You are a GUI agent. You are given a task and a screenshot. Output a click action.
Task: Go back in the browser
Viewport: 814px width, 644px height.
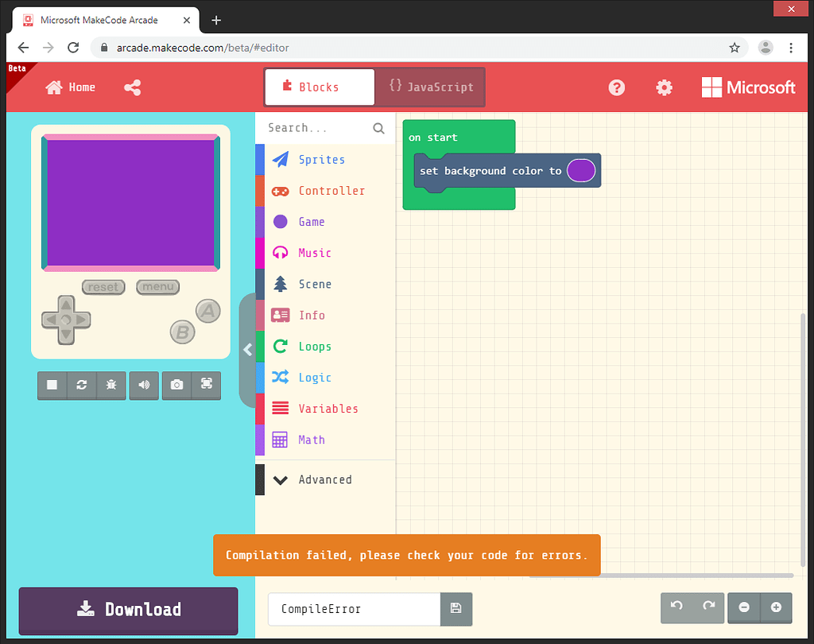[x=23, y=48]
